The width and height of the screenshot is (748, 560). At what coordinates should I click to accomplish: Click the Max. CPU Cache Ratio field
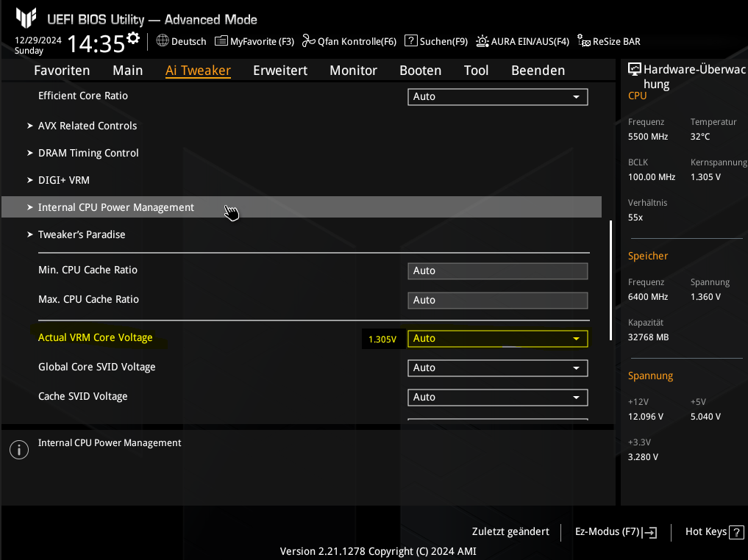[x=497, y=301]
